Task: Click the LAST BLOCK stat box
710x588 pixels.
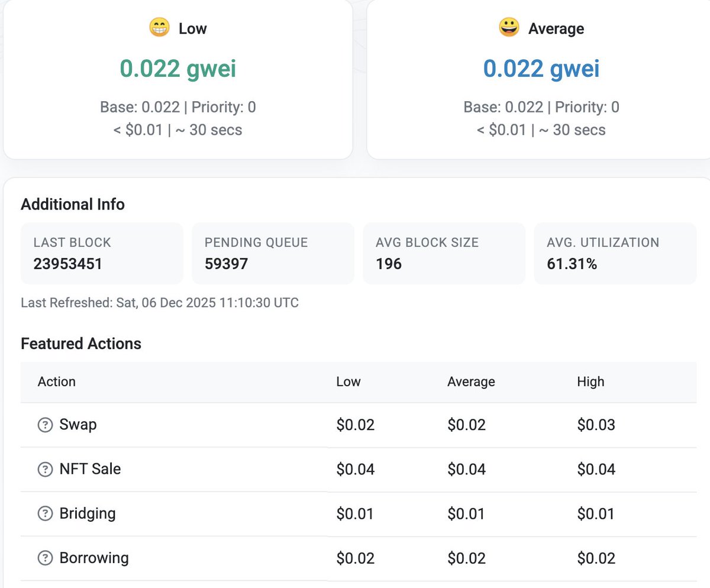Action: click(101, 253)
